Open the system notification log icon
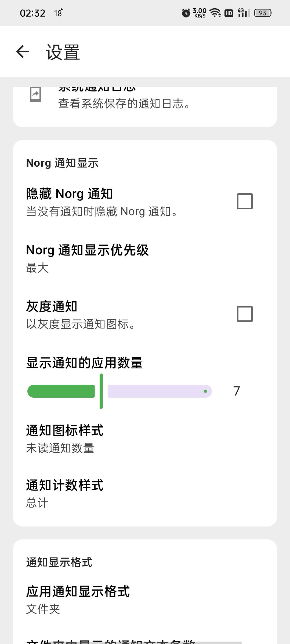This screenshot has height=644, width=290. pos(35,94)
